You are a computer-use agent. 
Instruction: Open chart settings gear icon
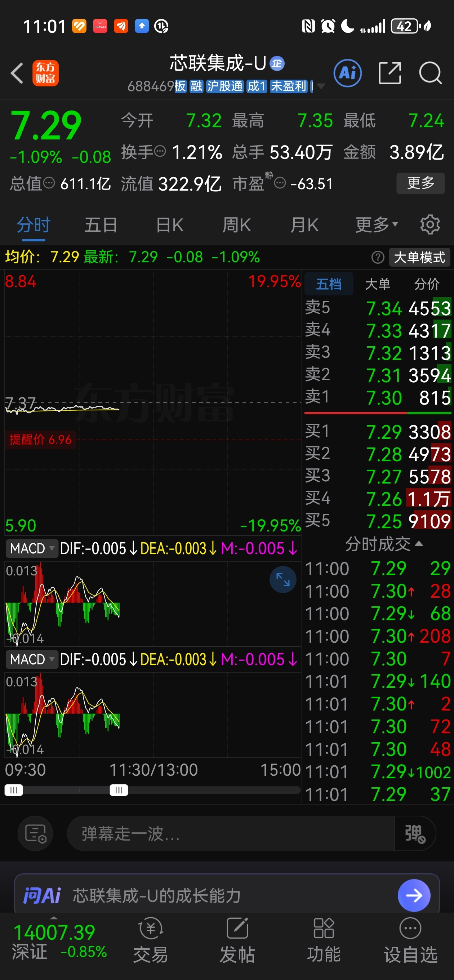(x=431, y=224)
